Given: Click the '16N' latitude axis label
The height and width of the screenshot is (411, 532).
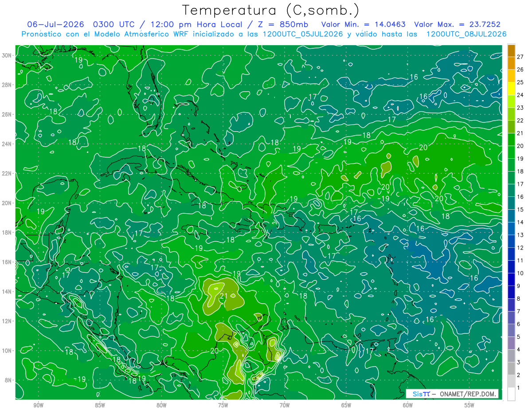Looking at the screenshot, I should [x=8, y=262].
